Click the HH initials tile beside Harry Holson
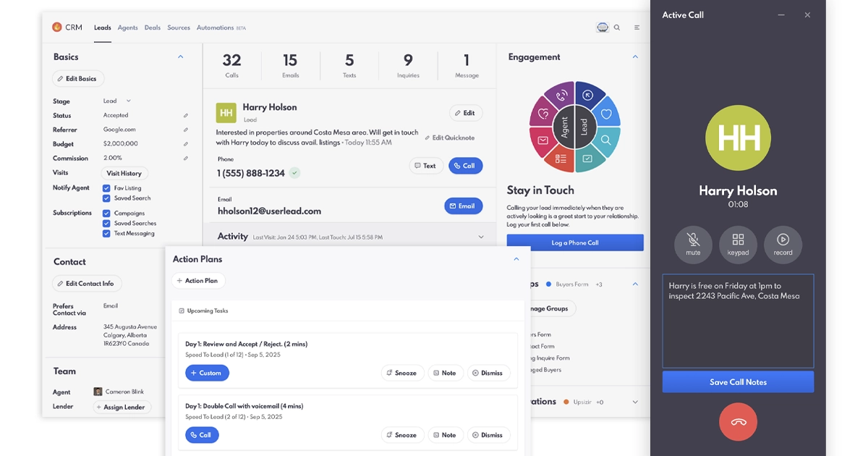868x456 pixels. pyautogui.click(x=226, y=113)
